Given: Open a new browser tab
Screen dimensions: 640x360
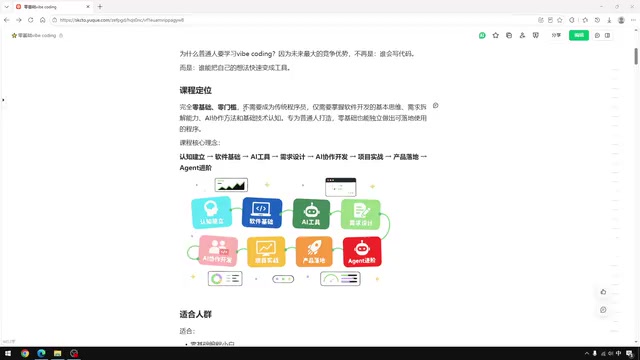Looking at the screenshot, I should pyautogui.click(x=100, y=7).
